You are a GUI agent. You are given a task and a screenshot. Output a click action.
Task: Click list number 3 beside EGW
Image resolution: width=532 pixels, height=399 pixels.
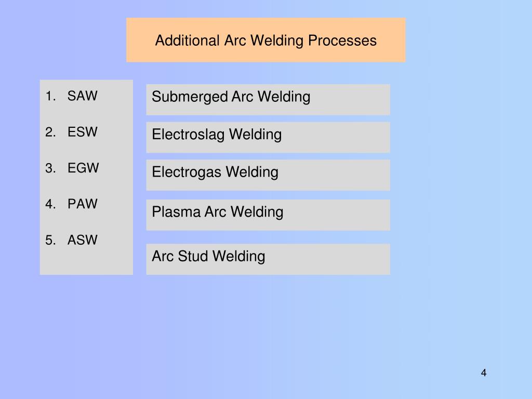point(50,168)
